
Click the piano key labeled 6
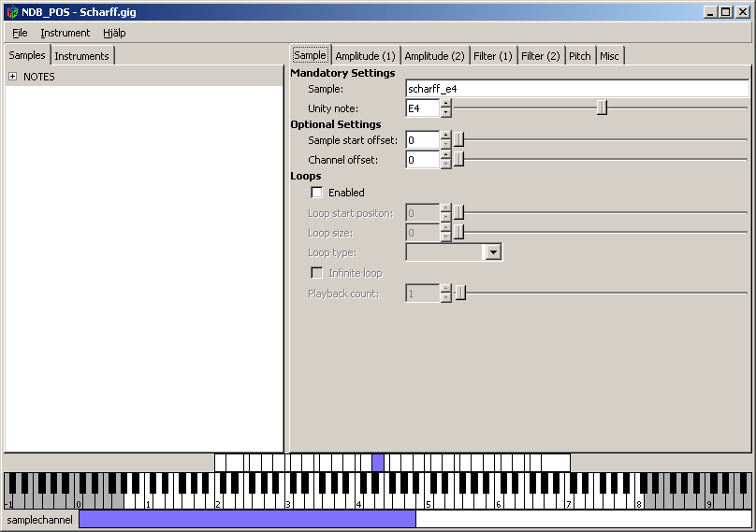pos(500,501)
